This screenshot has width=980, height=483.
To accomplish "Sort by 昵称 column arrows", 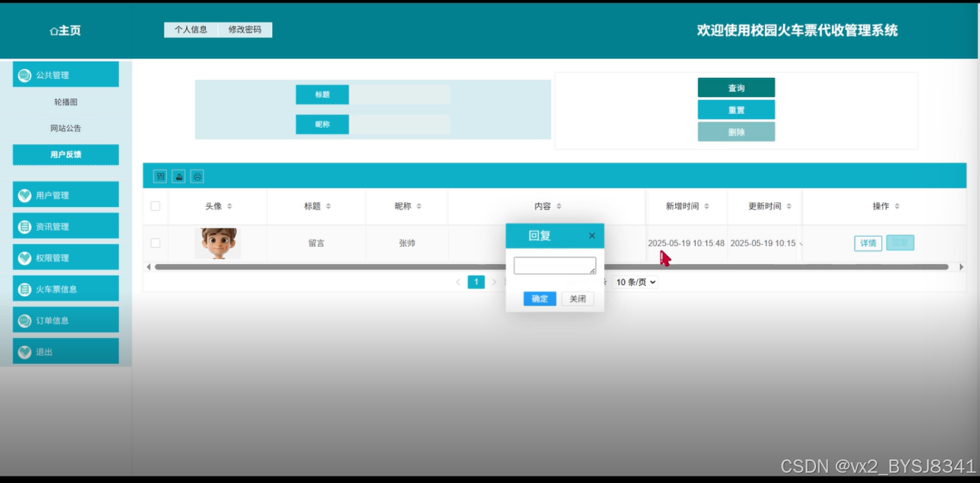I will pyautogui.click(x=419, y=207).
